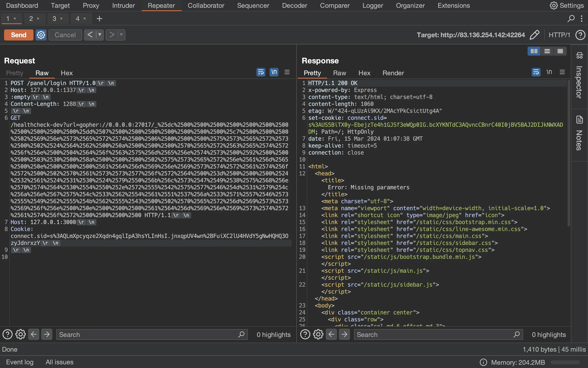Open the Collaborator tab

(206, 5)
